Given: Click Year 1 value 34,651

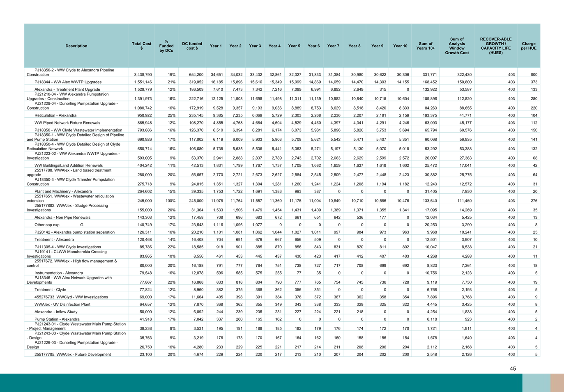Looking at the screenshot, I should click(217, 75).
